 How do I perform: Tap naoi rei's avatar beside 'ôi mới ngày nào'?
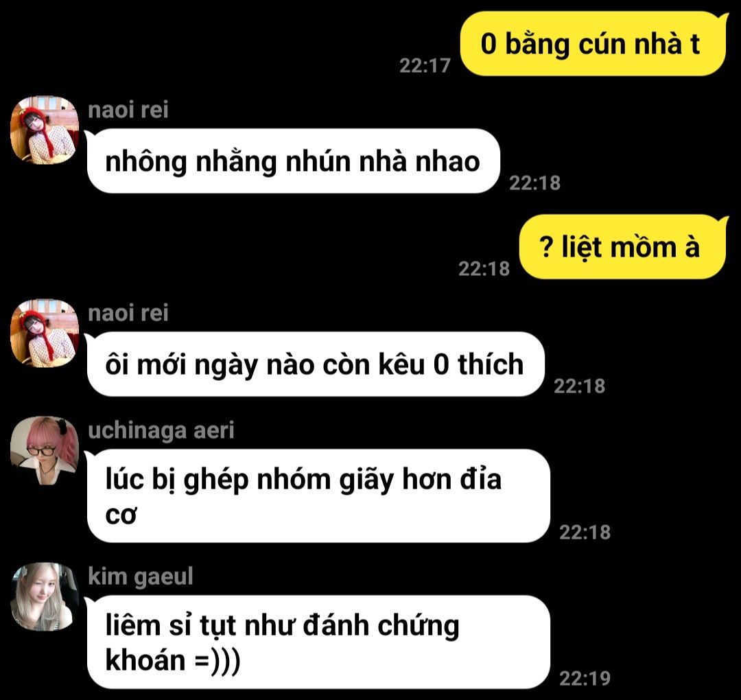pyautogui.click(x=45, y=334)
